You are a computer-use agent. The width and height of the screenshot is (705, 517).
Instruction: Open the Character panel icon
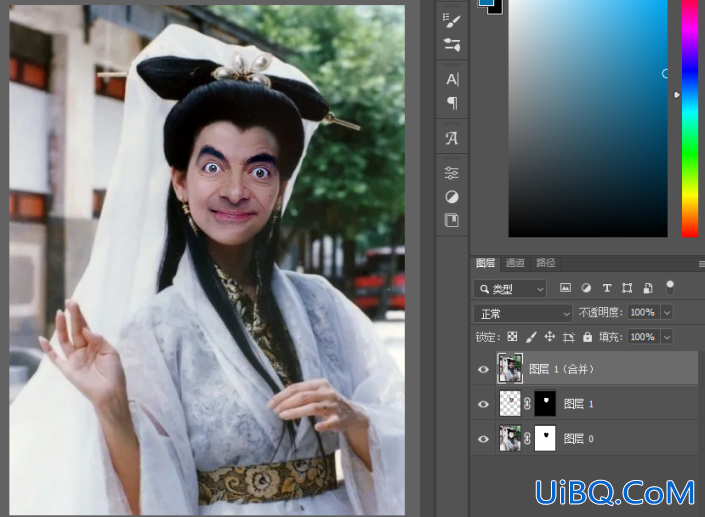pos(452,80)
